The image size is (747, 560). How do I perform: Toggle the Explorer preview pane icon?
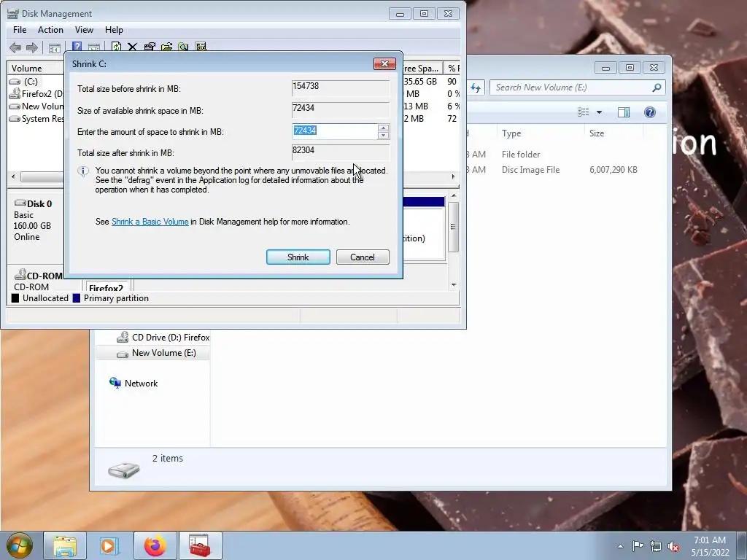623,112
